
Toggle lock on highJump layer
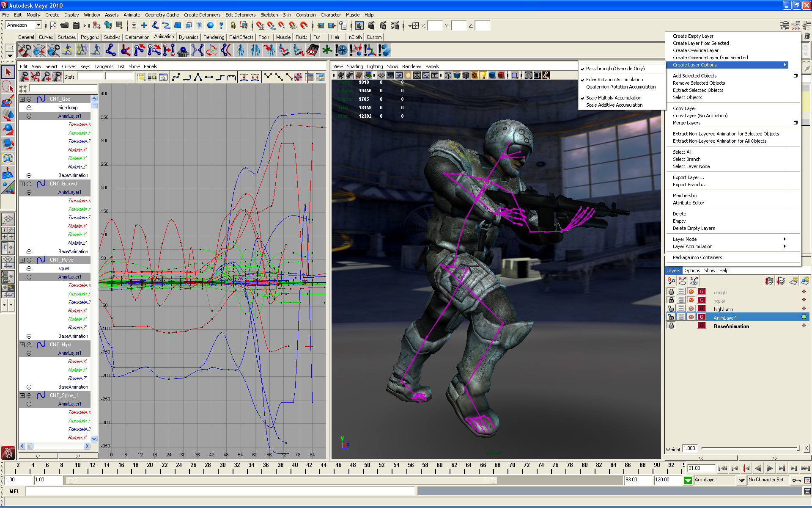(671, 309)
